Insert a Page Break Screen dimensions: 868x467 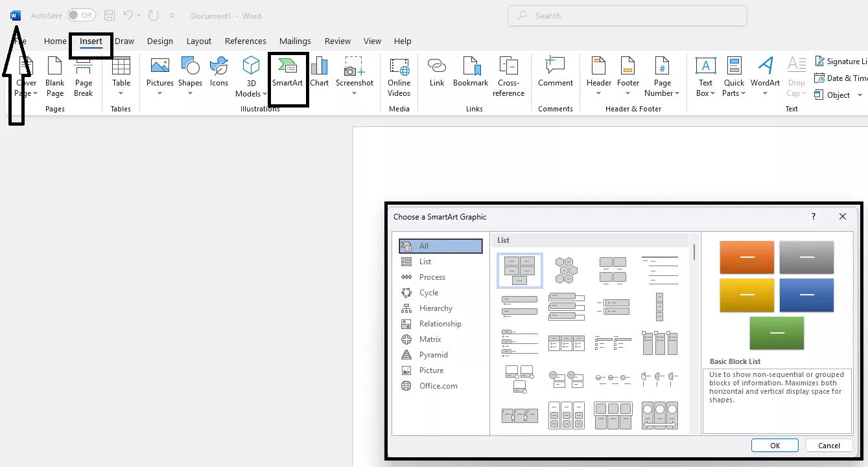(84, 76)
